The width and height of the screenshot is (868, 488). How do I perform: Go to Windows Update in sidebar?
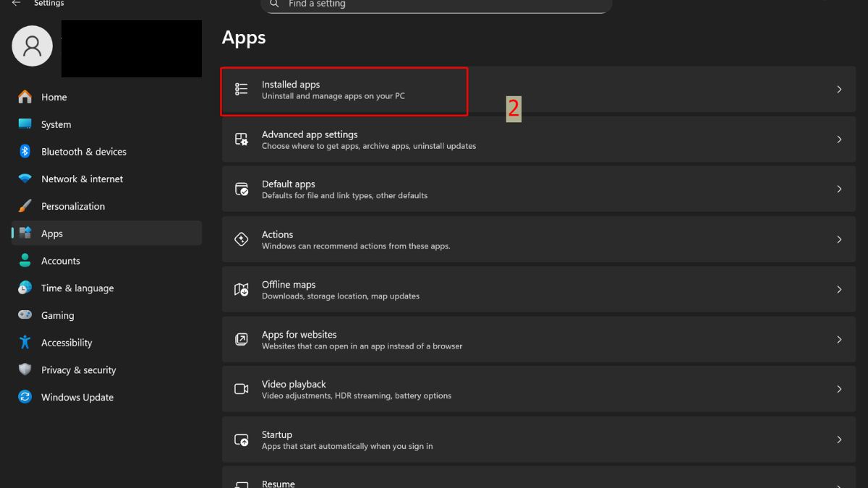click(x=77, y=397)
